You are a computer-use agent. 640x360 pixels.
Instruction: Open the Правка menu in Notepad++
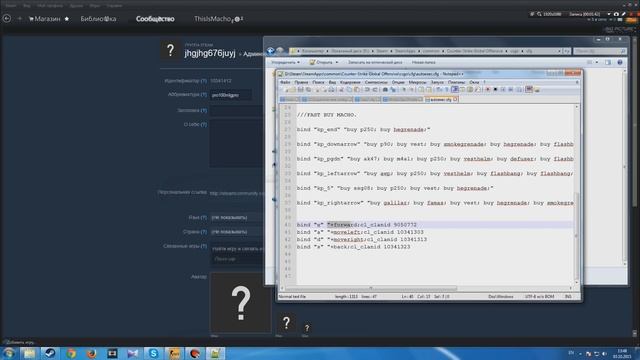pos(301,82)
